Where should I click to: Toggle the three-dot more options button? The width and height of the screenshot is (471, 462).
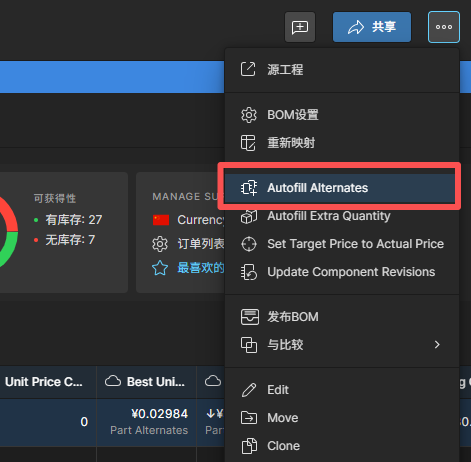[x=444, y=27]
